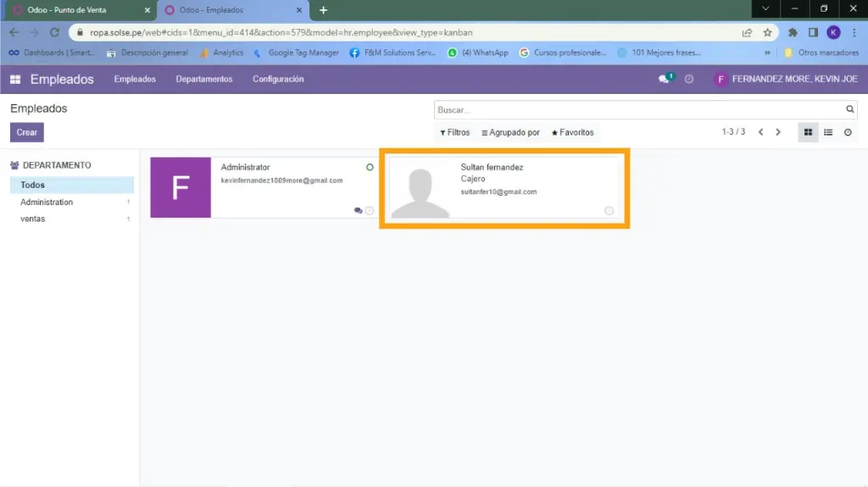Screen dimensions: 868x487
Task: Click chat icon on Administrator card
Action: tap(359, 210)
